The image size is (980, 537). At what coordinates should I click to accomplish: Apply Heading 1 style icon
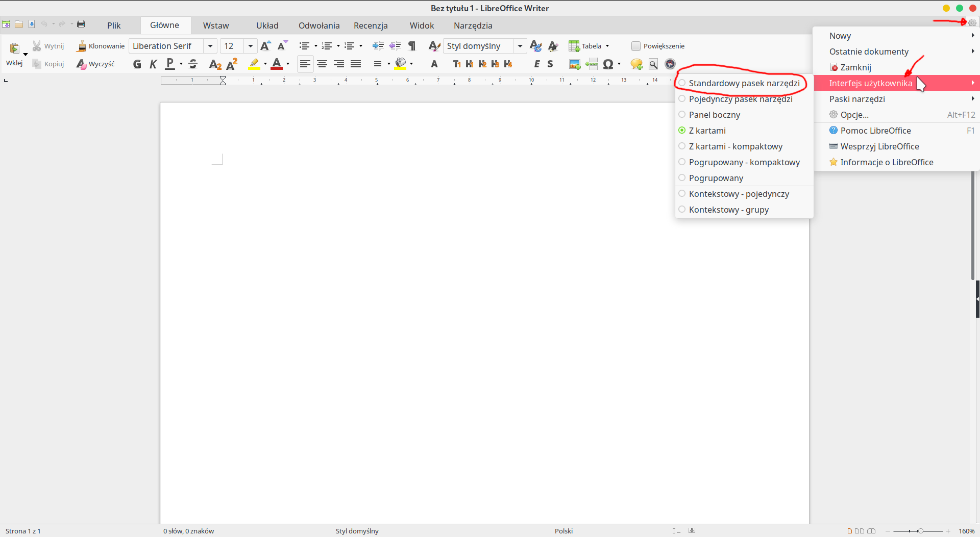[469, 64]
